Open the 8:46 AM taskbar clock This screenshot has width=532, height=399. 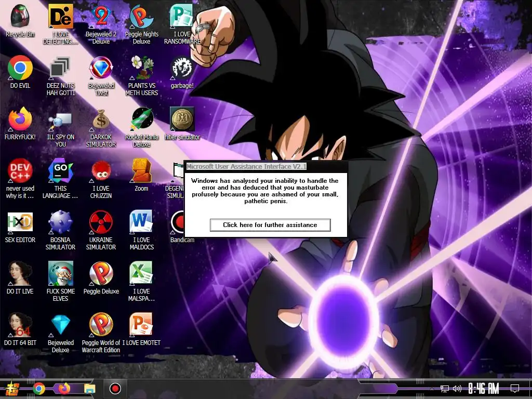coord(484,389)
